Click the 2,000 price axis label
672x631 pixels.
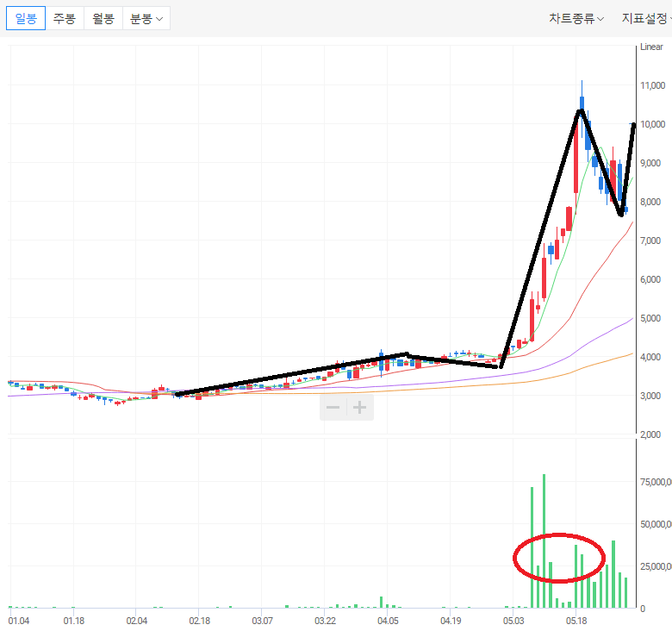point(650,434)
